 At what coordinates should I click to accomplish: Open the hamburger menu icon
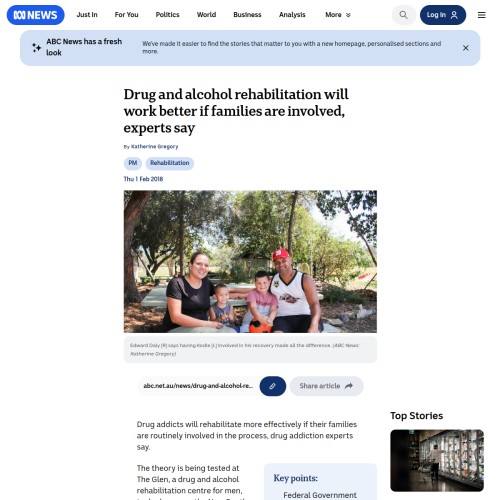[481, 15]
